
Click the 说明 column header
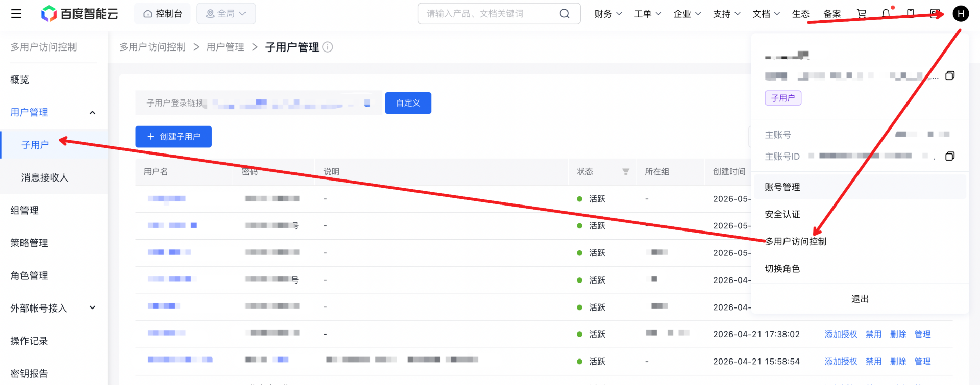pos(331,172)
